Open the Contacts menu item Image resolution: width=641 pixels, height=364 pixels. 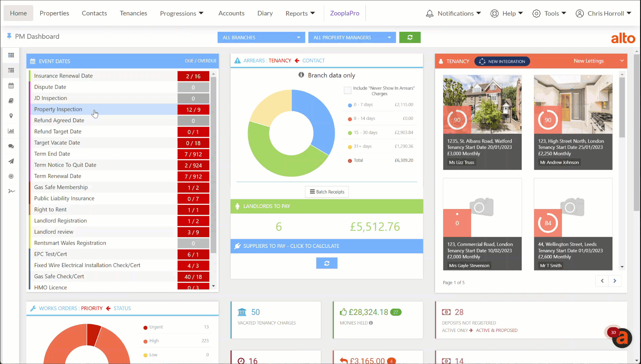[94, 13]
